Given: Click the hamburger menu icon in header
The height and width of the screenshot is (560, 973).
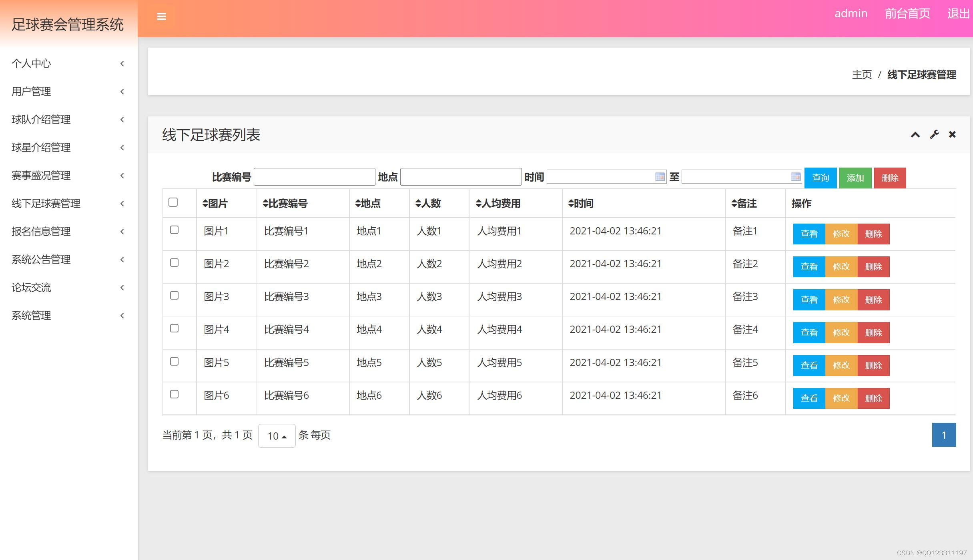Looking at the screenshot, I should 161,16.
